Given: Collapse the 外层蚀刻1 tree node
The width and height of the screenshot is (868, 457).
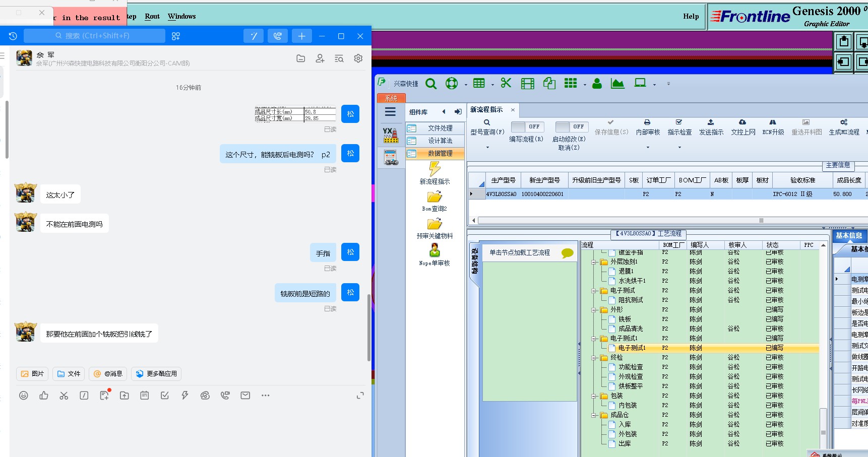Looking at the screenshot, I should coord(594,262).
